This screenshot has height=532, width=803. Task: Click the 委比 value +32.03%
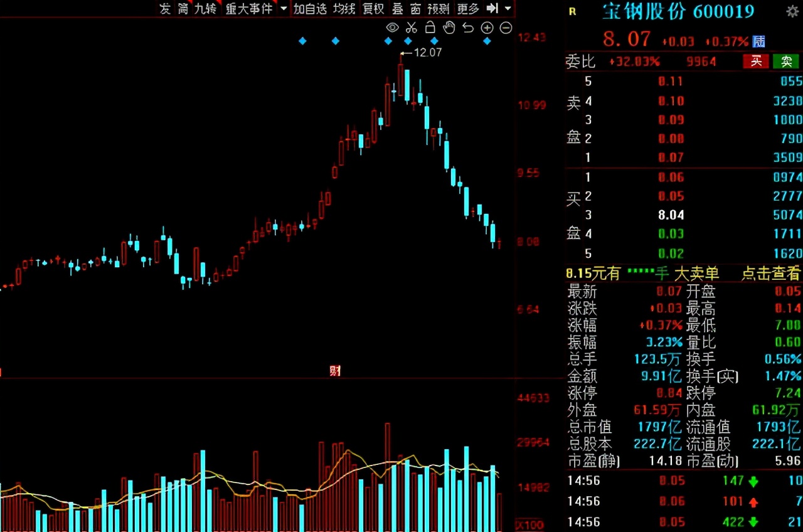(x=634, y=61)
